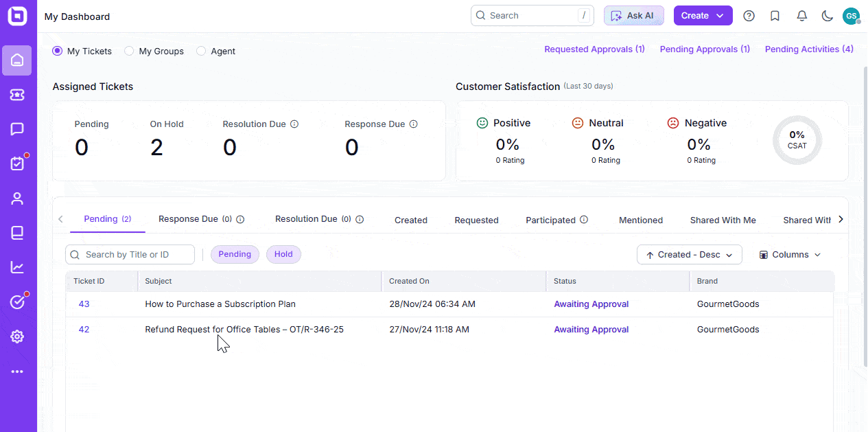Viewport: 868px width, 432px height.
Task: Click the Subject column header
Action: (259, 281)
